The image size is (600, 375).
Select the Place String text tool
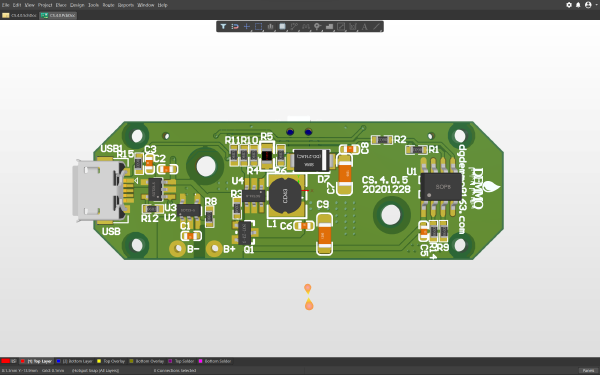tap(365, 26)
